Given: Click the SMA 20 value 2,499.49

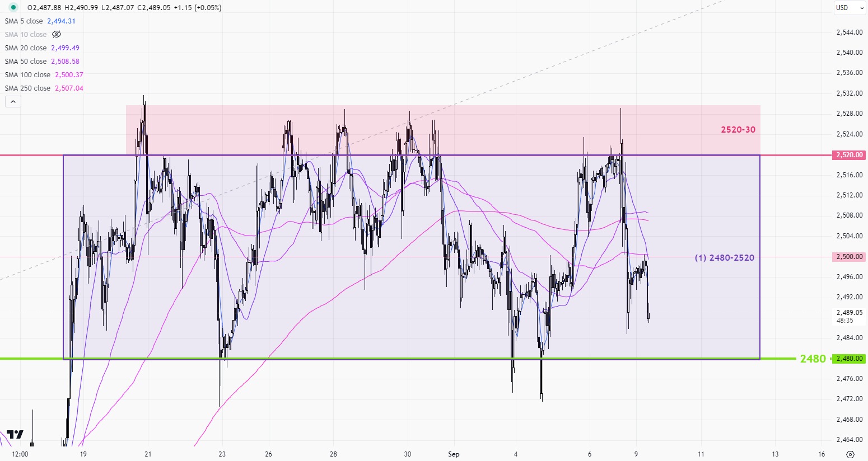Looking at the screenshot, I should [65, 48].
